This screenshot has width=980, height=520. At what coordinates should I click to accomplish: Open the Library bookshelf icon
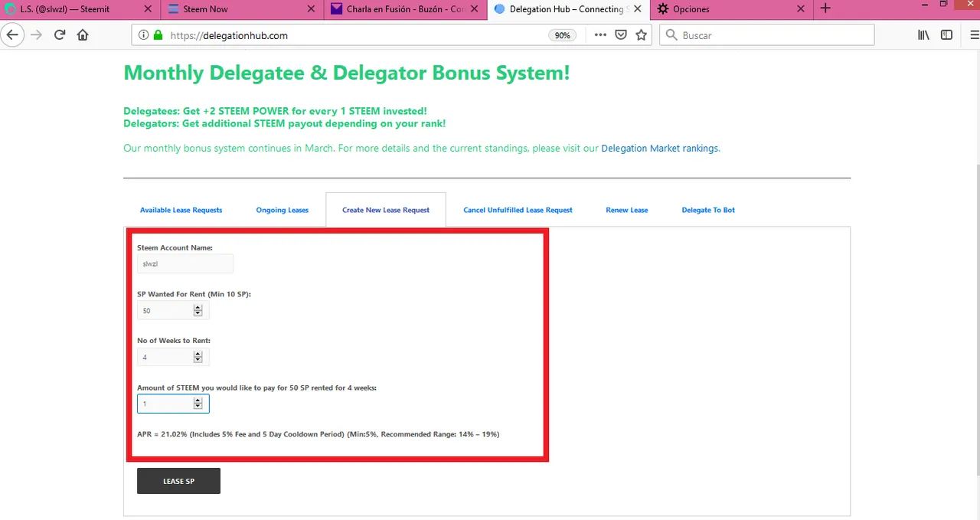[x=924, y=35]
